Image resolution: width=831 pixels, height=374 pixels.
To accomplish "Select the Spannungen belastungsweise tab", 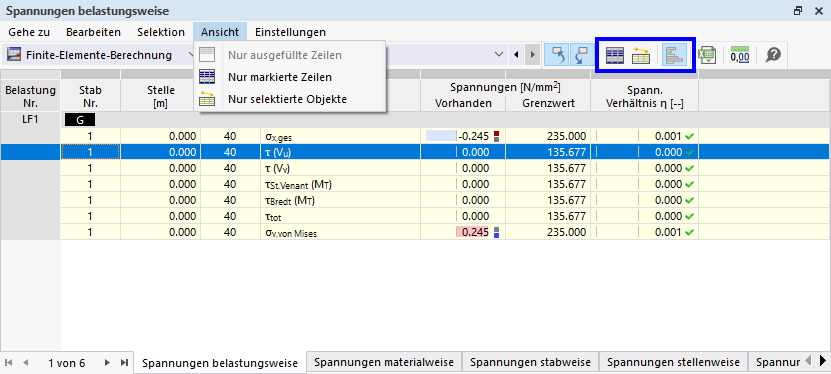I will (x=220, y=363).
